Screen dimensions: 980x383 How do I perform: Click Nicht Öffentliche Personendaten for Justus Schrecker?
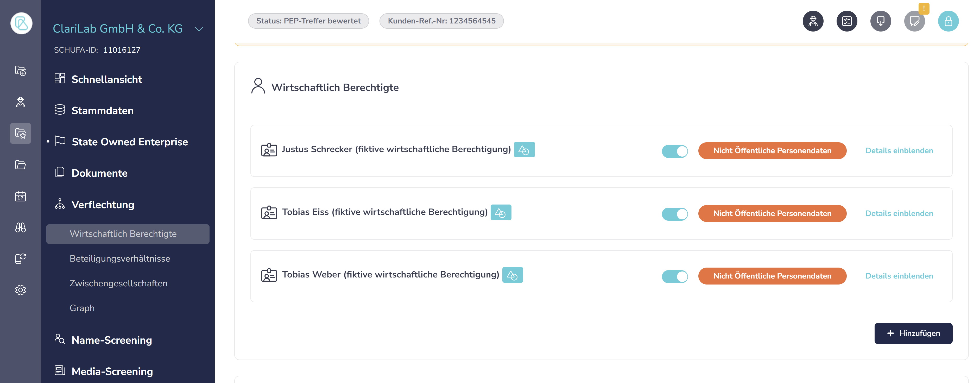772,151
